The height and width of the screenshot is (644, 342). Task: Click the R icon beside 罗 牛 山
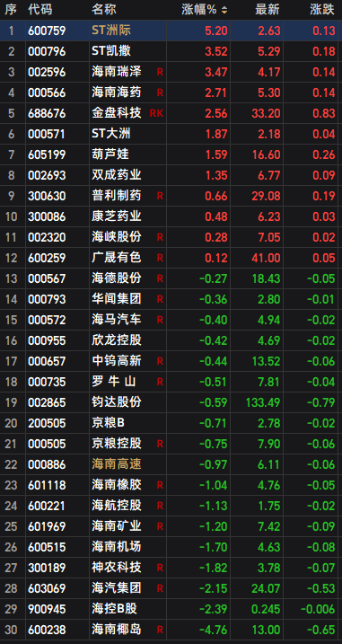click(x=160, y=382)
